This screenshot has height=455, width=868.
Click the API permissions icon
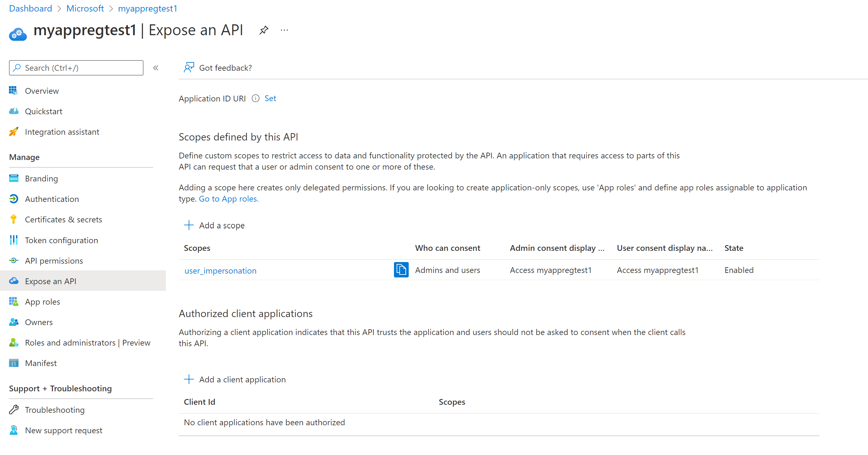point(13,260)
